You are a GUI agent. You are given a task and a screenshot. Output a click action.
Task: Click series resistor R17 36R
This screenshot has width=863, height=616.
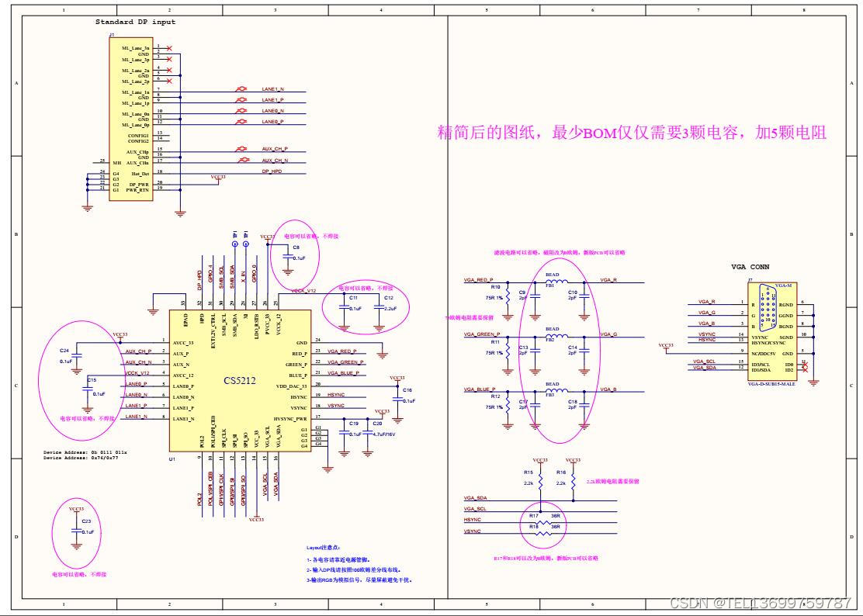pyautogui.click(x=543, y=522)
